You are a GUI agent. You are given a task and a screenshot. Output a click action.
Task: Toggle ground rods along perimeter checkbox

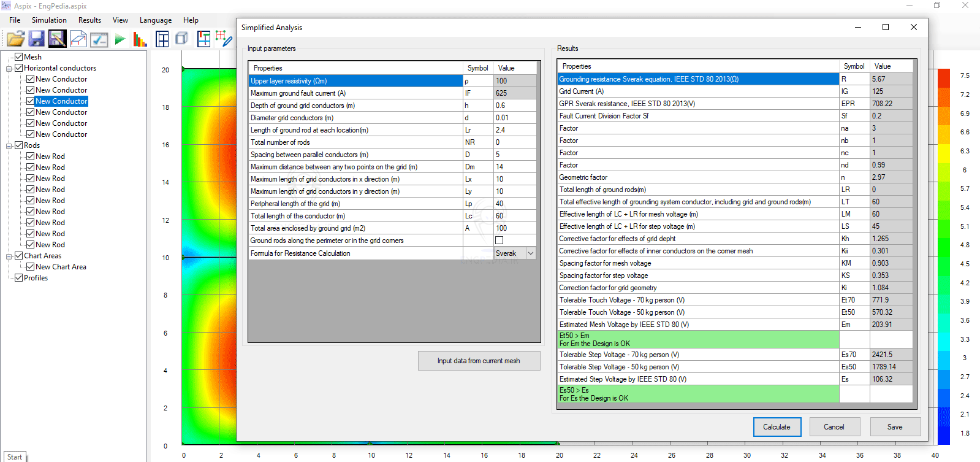pyautogui.click(x=499, y=241)
